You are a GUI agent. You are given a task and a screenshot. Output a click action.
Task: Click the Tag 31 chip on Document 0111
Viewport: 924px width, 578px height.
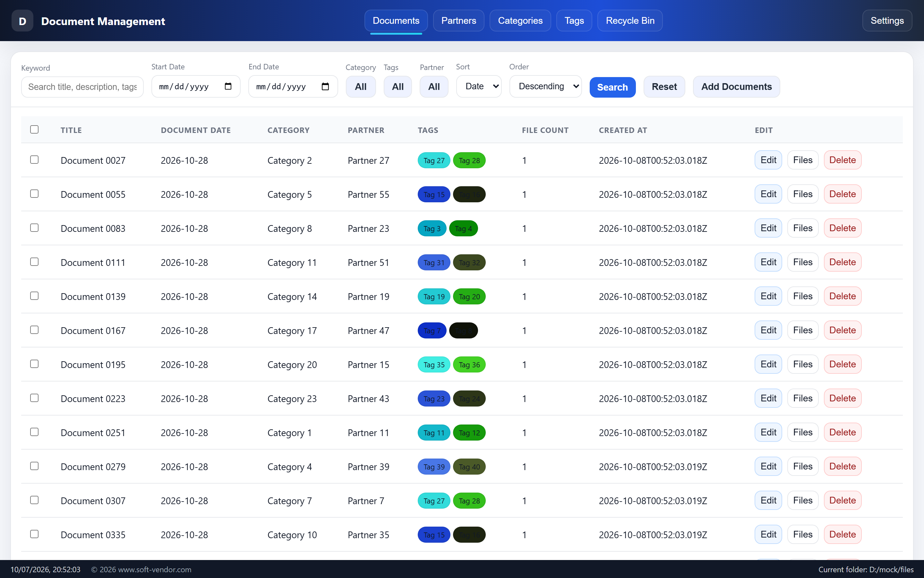434,263
